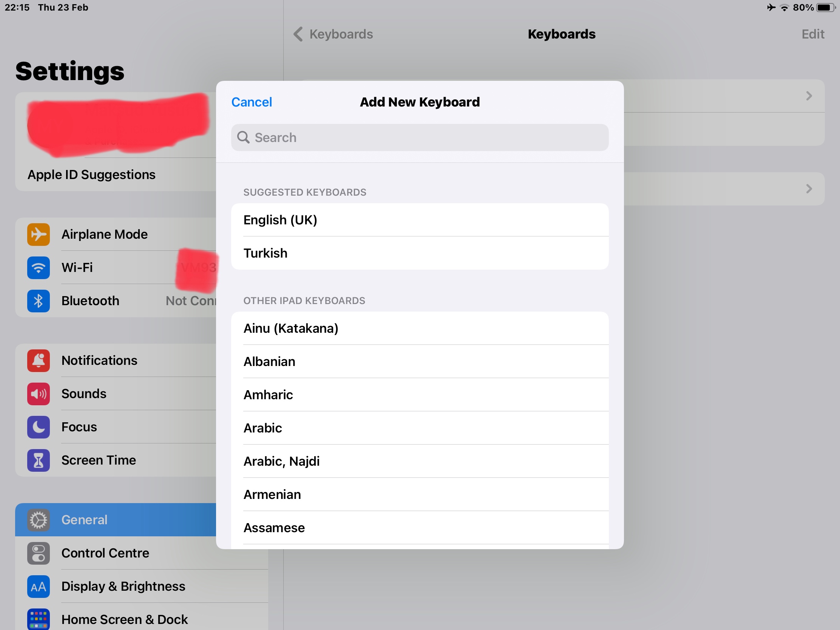Image resolution: width=840 pixels, height=630 pixels.
Task: Click the Control Centre icon
Action: click(x=39, y=553)
